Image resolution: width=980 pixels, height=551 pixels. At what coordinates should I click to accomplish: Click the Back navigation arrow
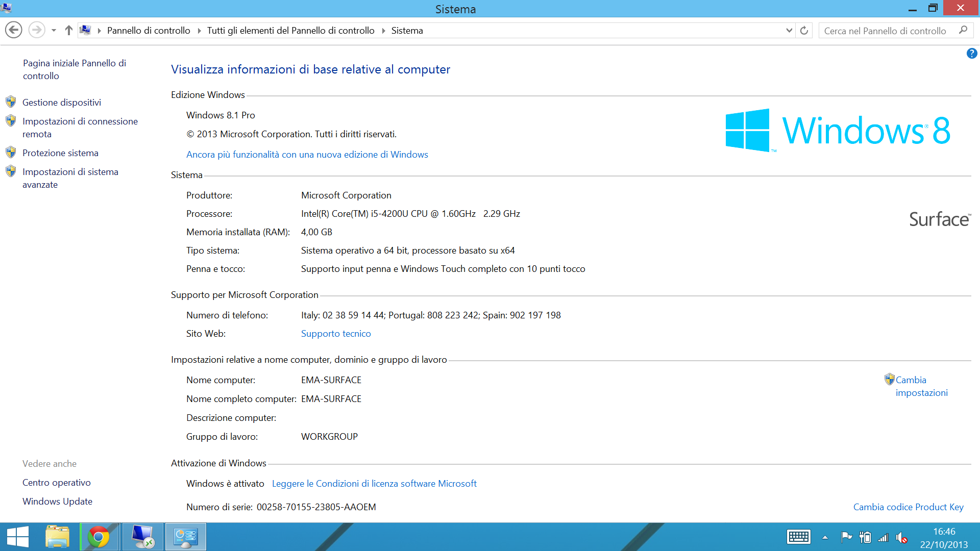tap(14, 30)
